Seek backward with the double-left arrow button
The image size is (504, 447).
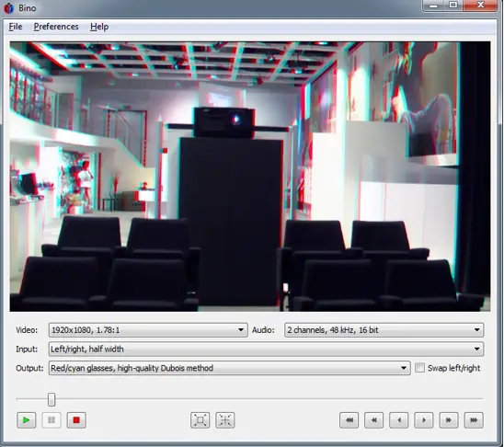[373, 420]
